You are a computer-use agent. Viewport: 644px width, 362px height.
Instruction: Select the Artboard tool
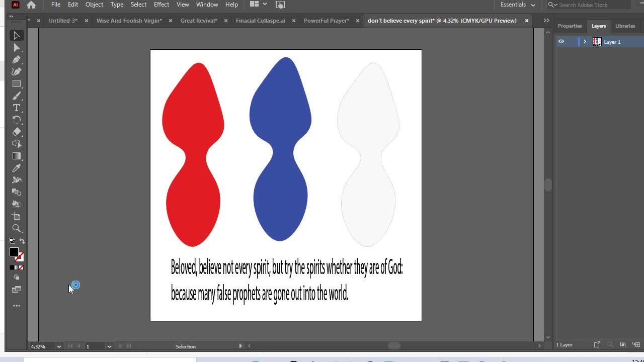tap(17, 216)
